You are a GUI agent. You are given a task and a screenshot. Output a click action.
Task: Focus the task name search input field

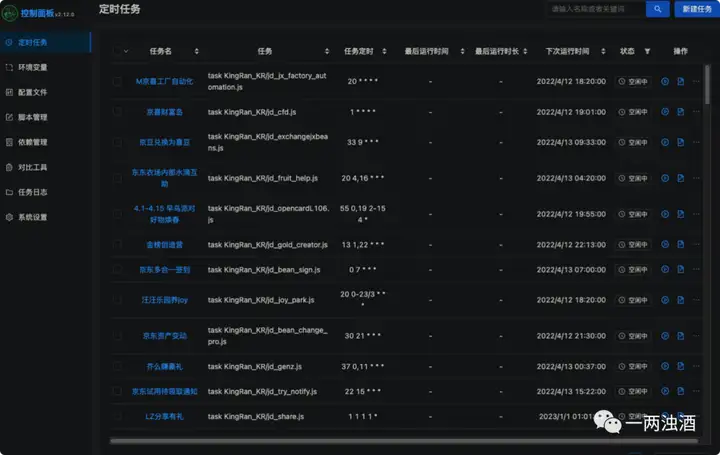[x=596, y=9]
